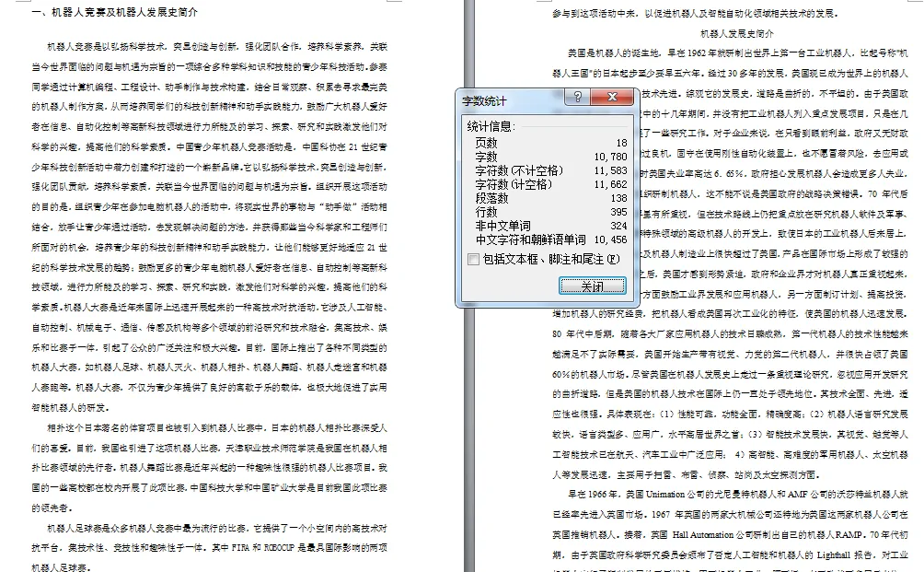This screenshot has height=572, width=924.
Task: Place cursor in heading 一、机器人竞赛及机器人发展史简介
Action: 110,12
